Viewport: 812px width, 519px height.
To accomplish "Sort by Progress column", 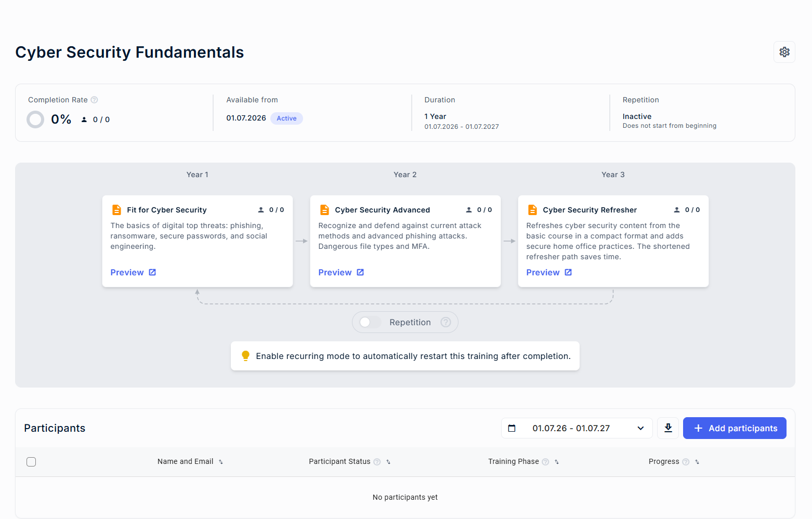I will coord(697,462).
